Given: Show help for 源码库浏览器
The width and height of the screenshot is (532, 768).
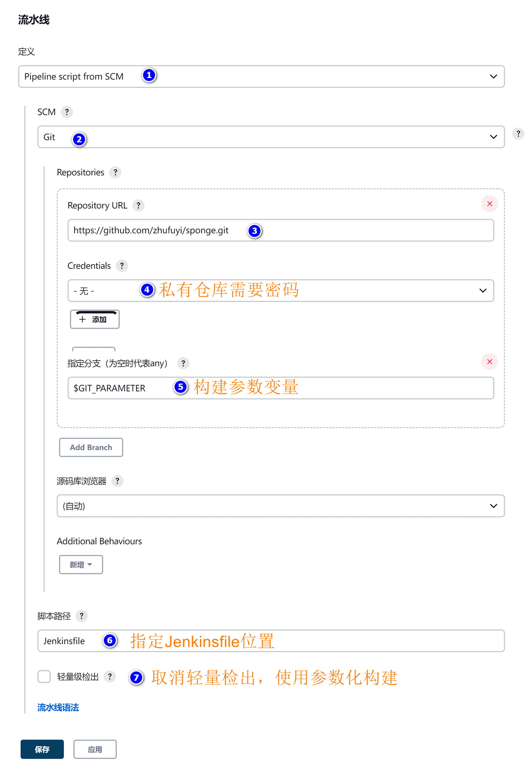Looking at the screenshot, I should tap(117, 481).
